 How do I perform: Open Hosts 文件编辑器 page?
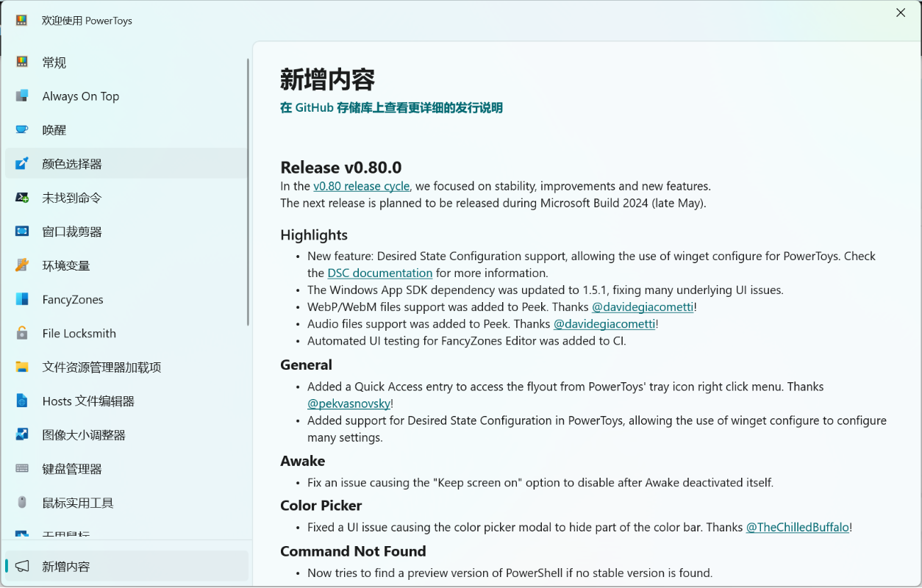[126, 401]
